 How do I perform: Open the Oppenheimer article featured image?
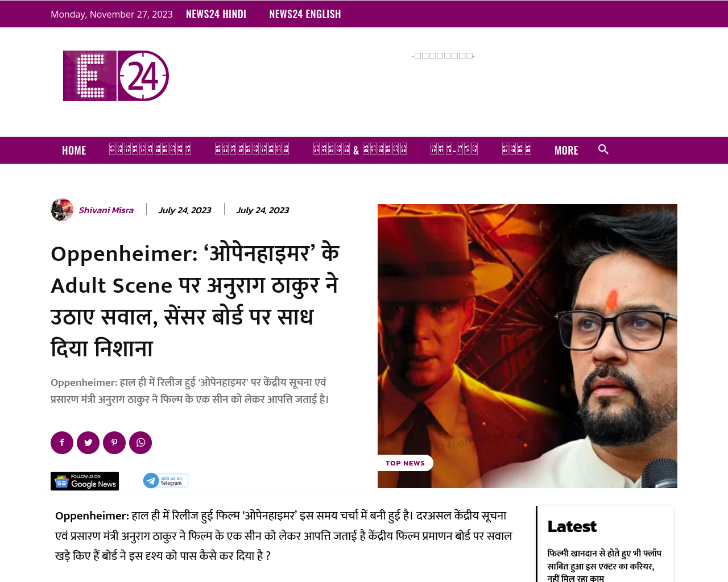(527, 346)
